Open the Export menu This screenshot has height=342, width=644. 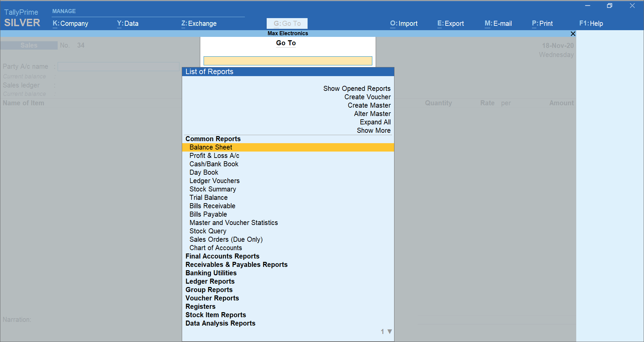(450, 23)
